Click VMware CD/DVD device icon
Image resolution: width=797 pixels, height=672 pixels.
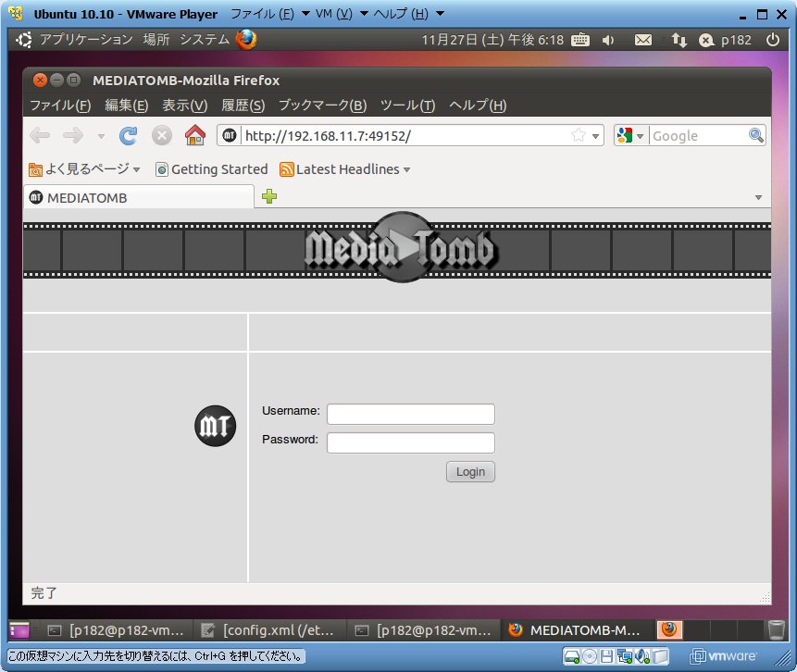pyautogui.click(x=590, y=656)
